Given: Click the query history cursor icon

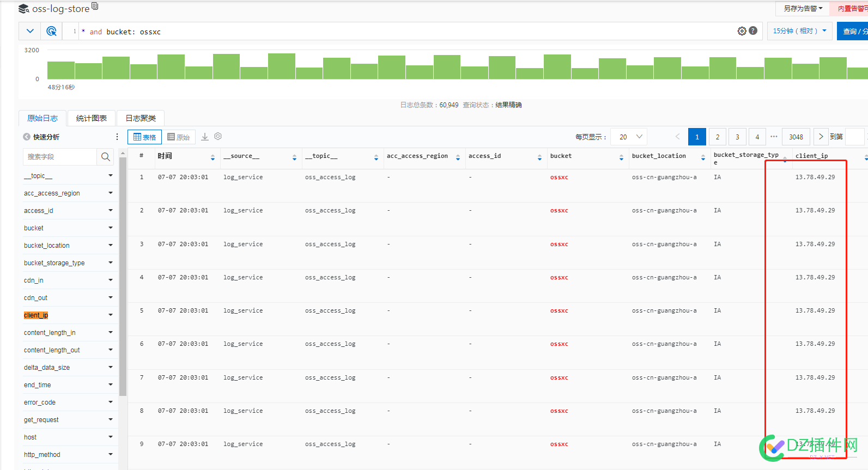Looking at the screenshot, I should (51, 31).
